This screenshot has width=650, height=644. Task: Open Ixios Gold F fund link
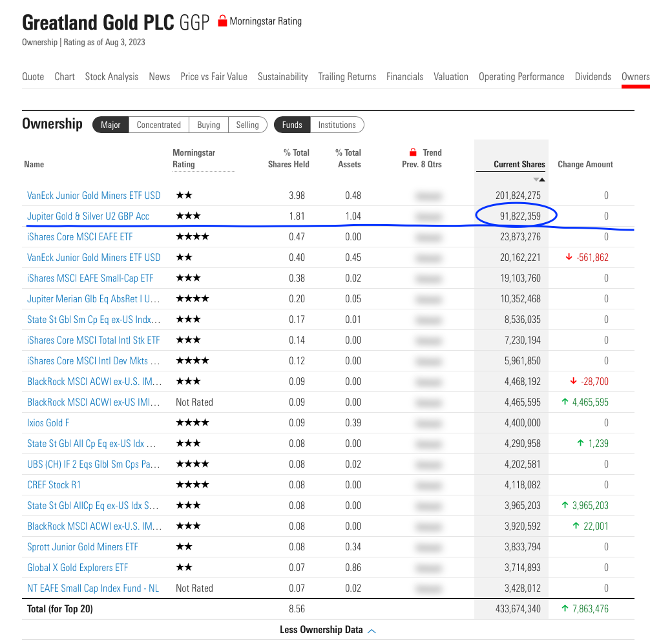coord(48,422)
